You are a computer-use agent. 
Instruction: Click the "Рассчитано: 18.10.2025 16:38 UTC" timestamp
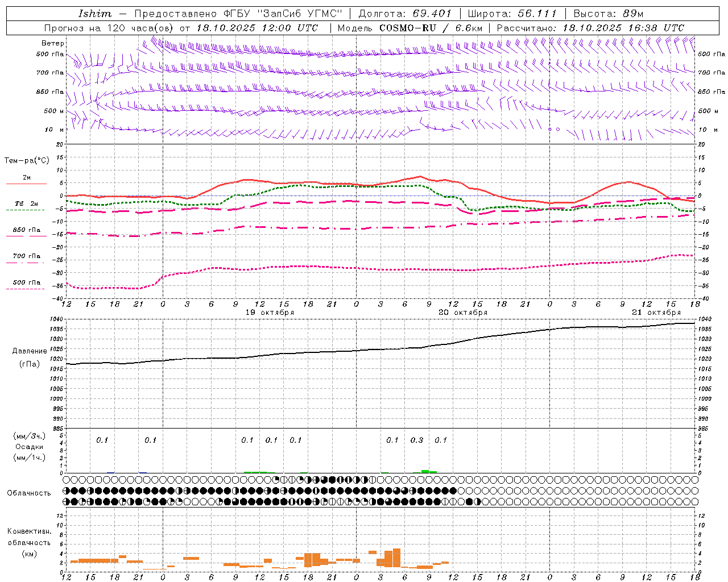(x=590, y=28)
